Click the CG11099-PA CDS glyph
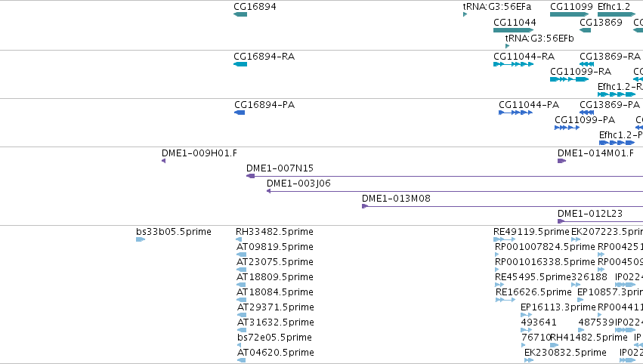 567,128
